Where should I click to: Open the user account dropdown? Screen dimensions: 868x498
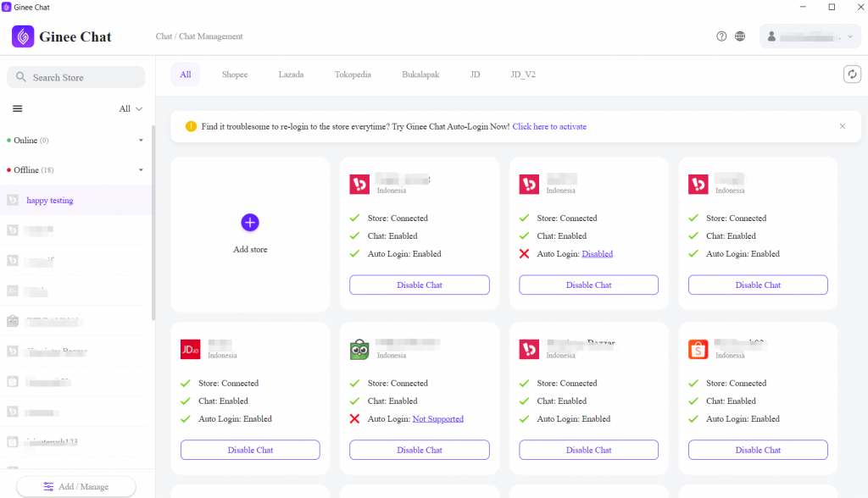click(810, 36)
